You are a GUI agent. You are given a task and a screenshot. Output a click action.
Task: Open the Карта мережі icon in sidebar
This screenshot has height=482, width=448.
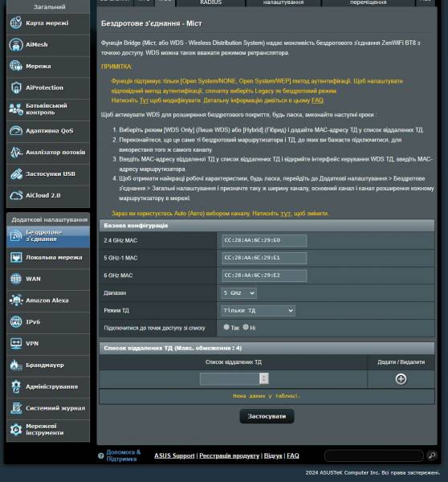[16, 23]
